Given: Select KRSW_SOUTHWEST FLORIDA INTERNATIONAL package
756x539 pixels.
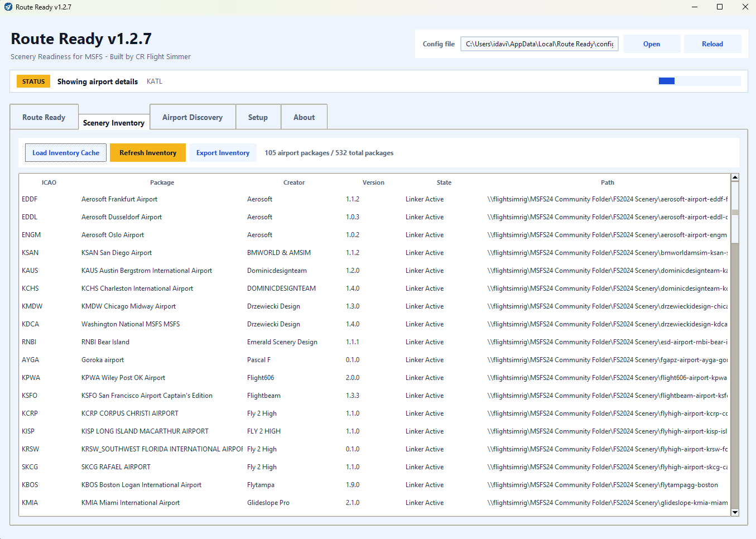Looking at the screenshot, I should (162, 449).
